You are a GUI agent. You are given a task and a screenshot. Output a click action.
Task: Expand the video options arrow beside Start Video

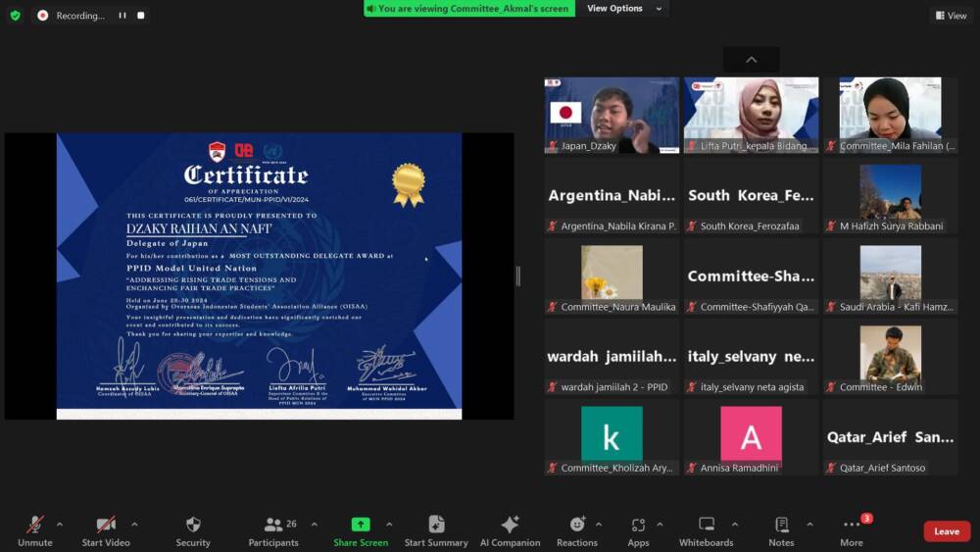pos(134,525)
